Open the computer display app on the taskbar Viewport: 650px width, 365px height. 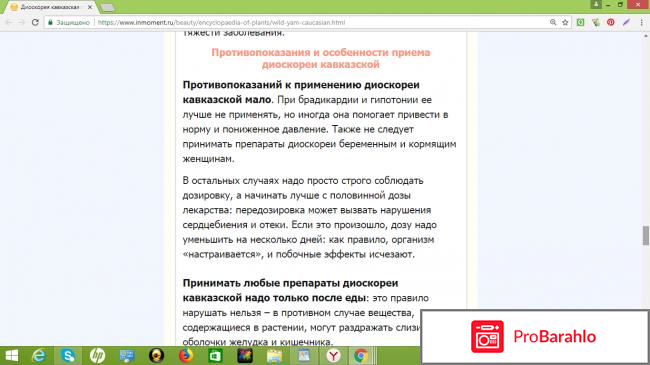(127, 356)
